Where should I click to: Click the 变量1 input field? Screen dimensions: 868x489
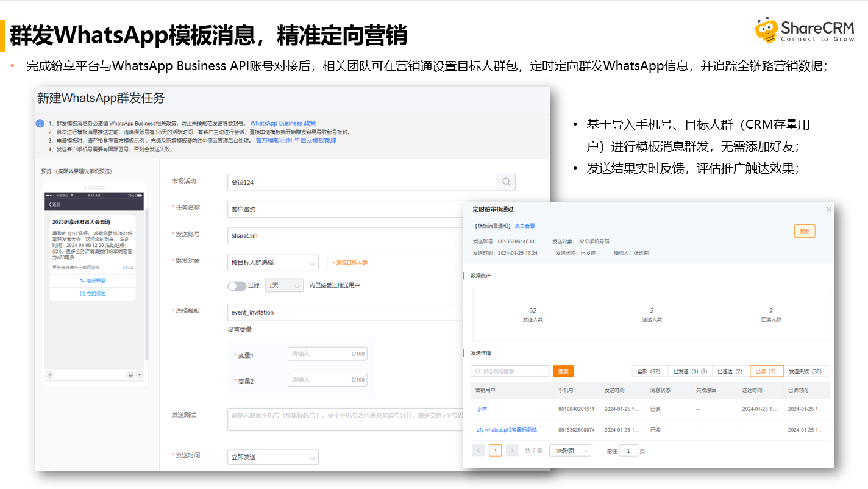[327, 354]
